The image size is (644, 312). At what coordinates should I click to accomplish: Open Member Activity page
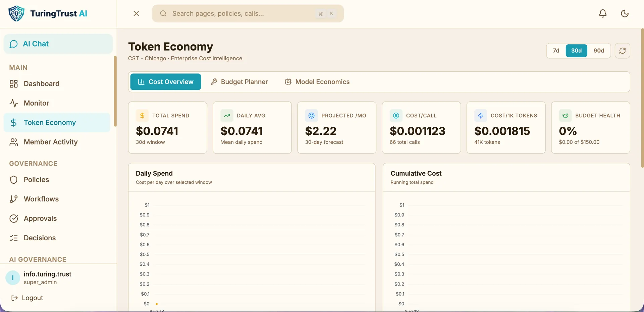(57, 142)
